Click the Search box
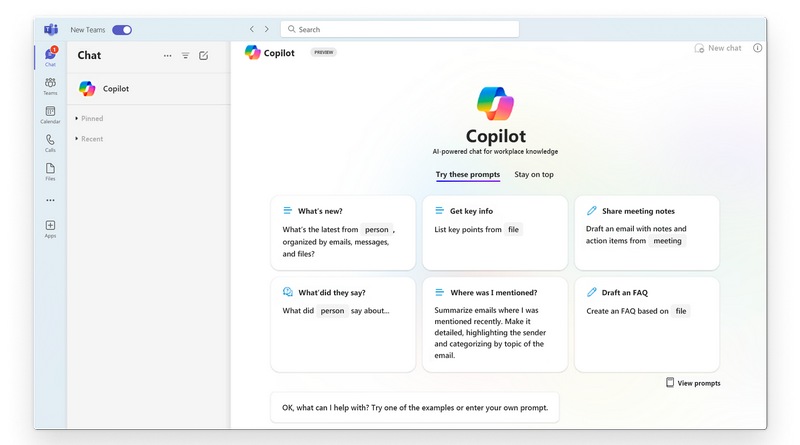The height and width of the screenshot is (445, 800). pyautogui.click(x=399, y=29)
